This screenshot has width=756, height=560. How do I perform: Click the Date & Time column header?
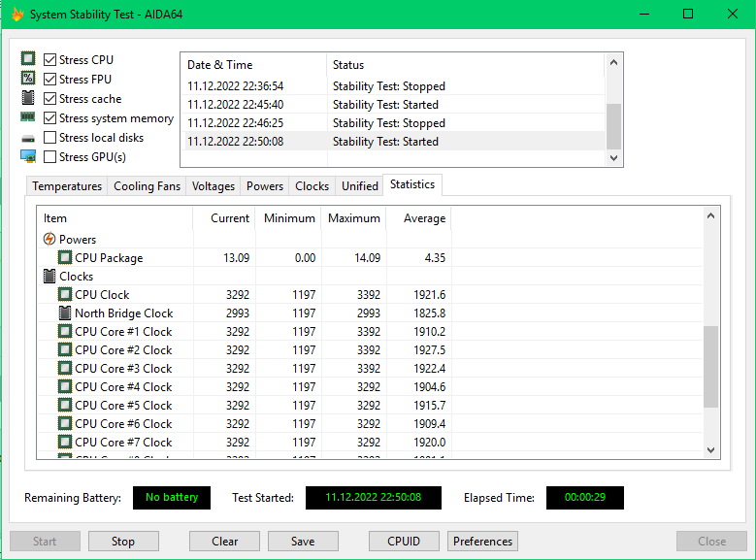(254, 65)
